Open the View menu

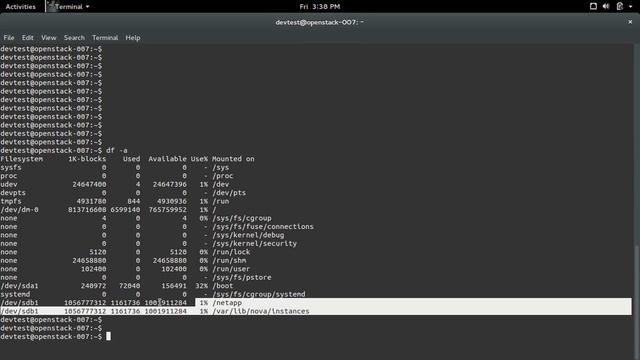pyautogui.click(x=49, y=38)
